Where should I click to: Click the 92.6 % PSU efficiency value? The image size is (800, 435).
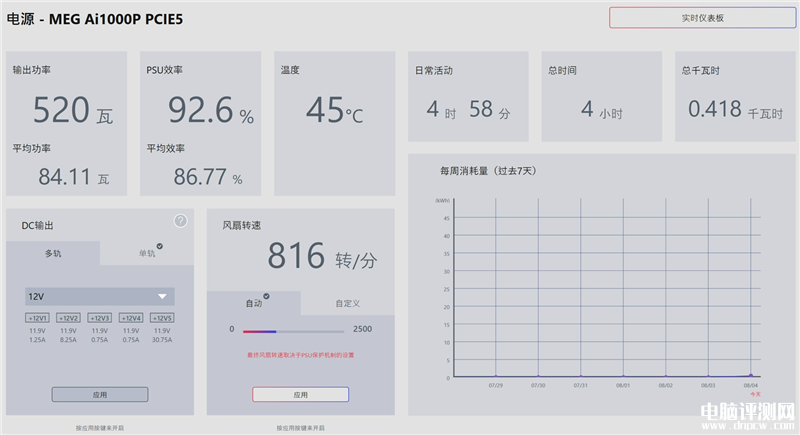pyautogui.click(x=211, y=110)
